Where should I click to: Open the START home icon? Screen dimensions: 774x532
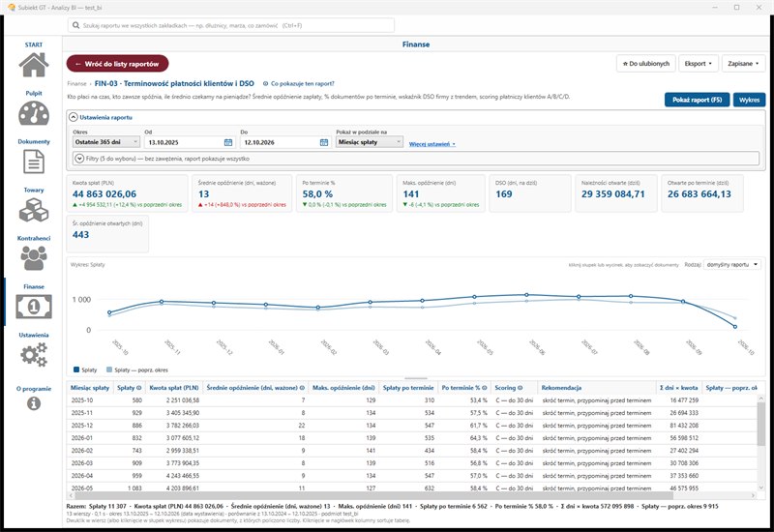[x=34, y=65]
